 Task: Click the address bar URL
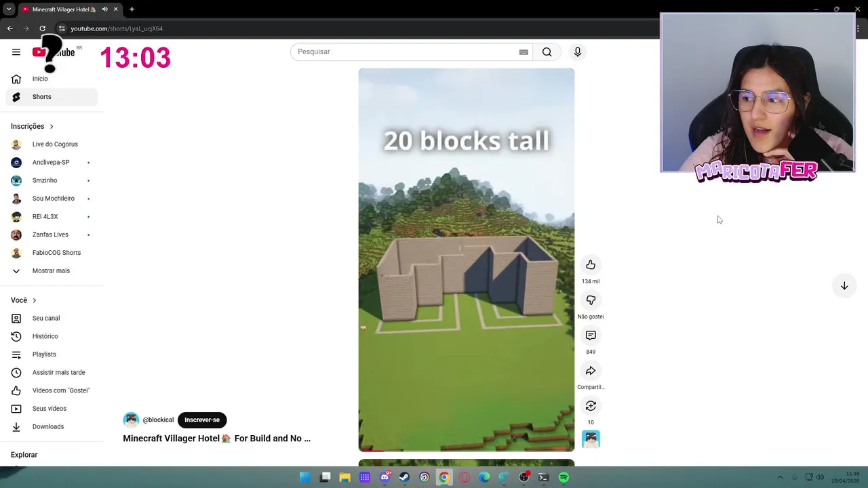coord(117,28)
